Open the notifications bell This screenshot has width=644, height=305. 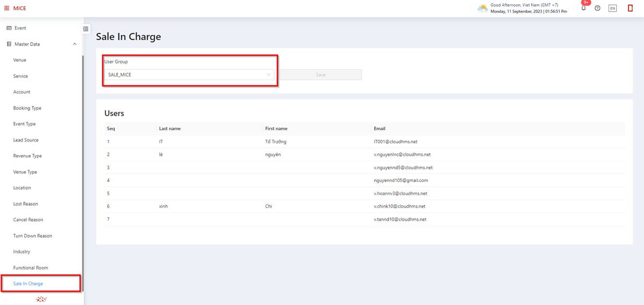[583, 8]
